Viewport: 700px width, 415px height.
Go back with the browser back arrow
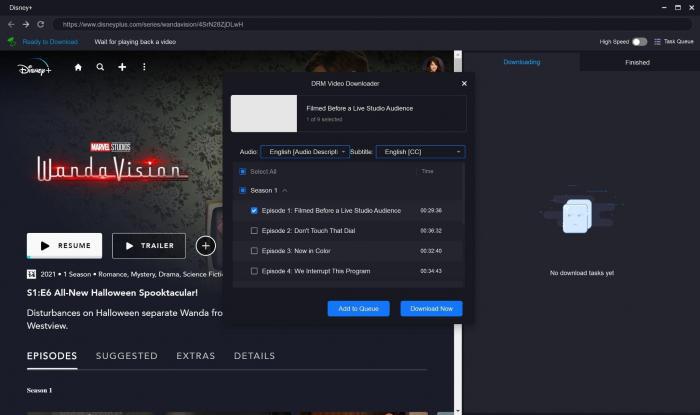coord(11,25)
